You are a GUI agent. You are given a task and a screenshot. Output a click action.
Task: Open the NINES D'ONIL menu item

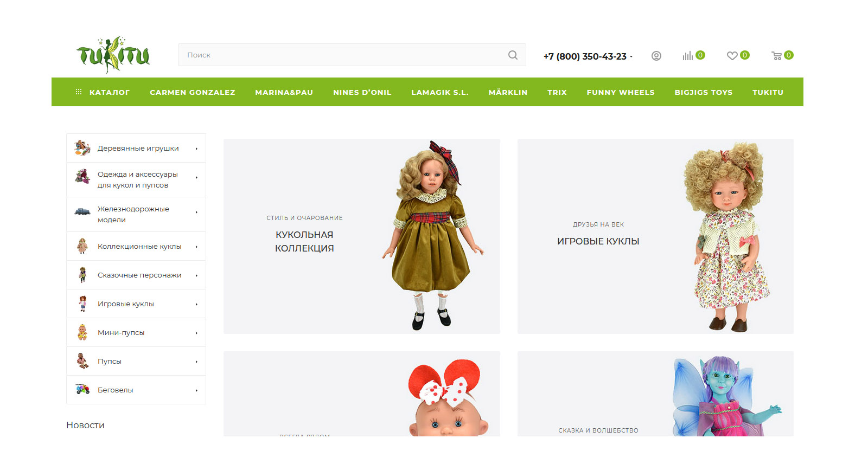tap(362, 92)
